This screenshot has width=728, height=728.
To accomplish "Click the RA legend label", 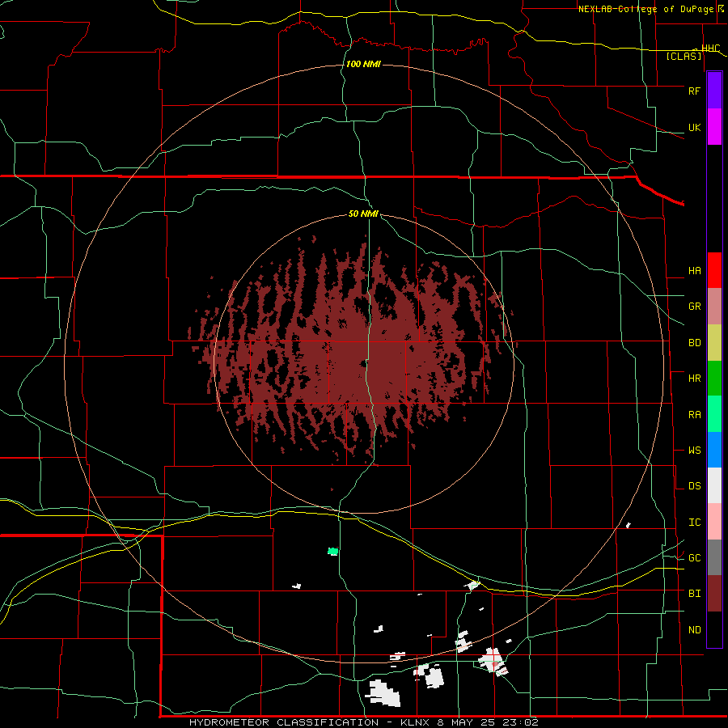I will click(x=694, y=415).
